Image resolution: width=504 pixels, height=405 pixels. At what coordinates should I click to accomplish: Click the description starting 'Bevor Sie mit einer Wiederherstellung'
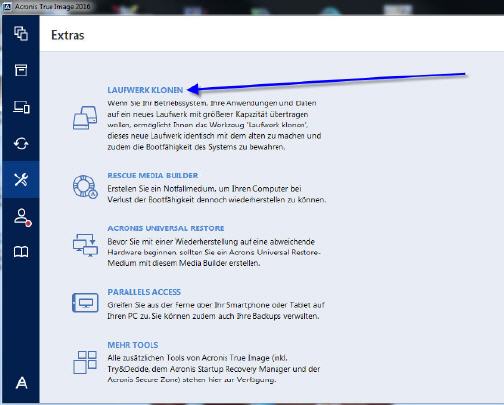pyautogui.click(x=214, y=252)
